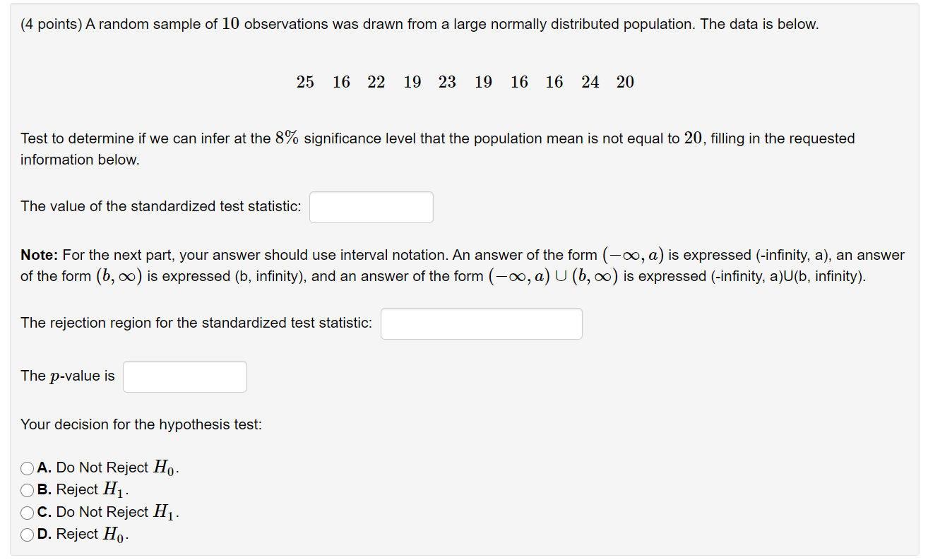Click the standardized test statistic input field
This screenshot has height=560, width=952.
pyautogui.click(x=371, y=207)
